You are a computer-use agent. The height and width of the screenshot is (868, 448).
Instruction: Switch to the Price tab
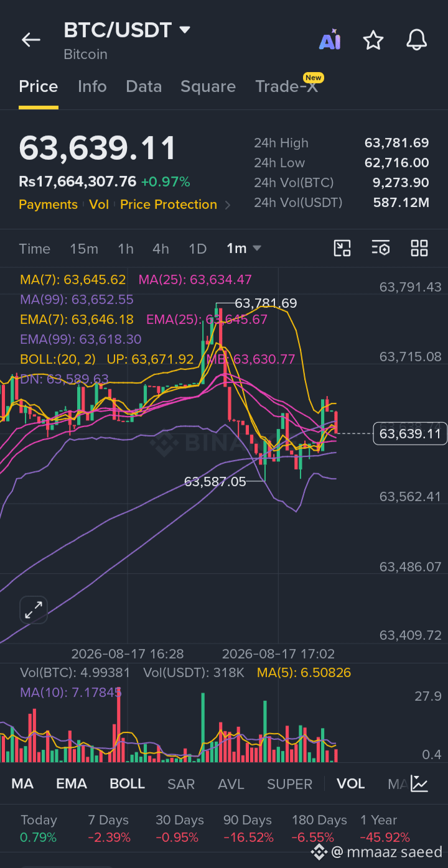38,86
